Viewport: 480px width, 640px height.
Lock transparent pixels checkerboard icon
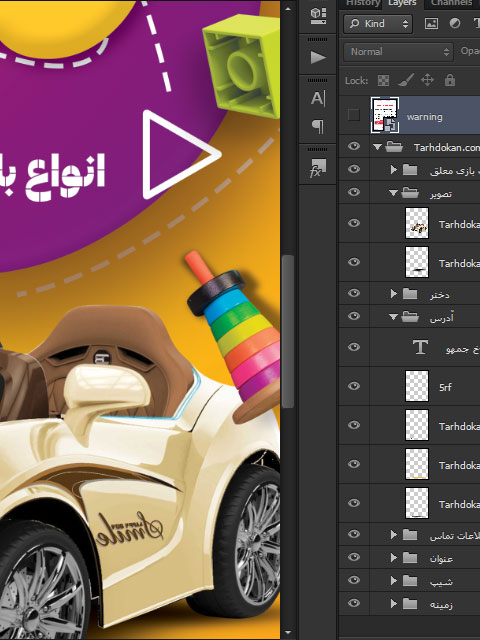click(383, 80)
